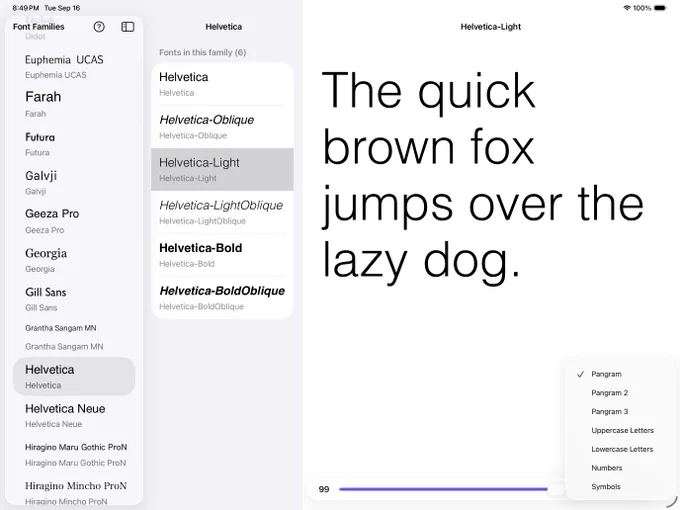Click the status bar clock 8:49 PM
The height and width of the screenshot is (510, 680).
(x=26, y=8)
